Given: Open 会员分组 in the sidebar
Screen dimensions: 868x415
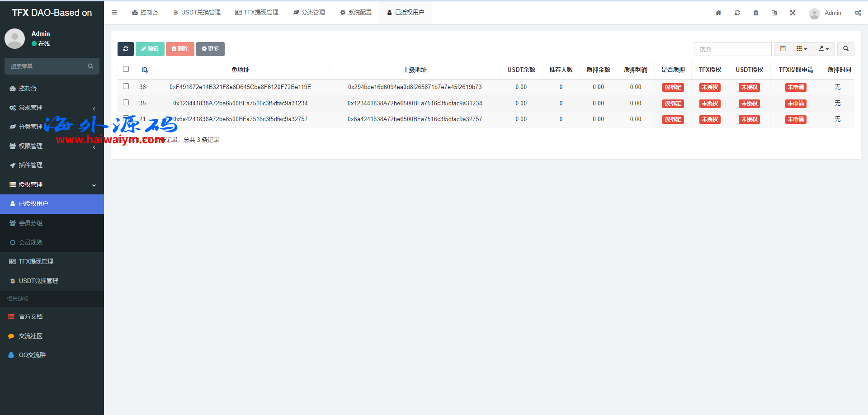Looking at the screenshot, I should 31,223.
